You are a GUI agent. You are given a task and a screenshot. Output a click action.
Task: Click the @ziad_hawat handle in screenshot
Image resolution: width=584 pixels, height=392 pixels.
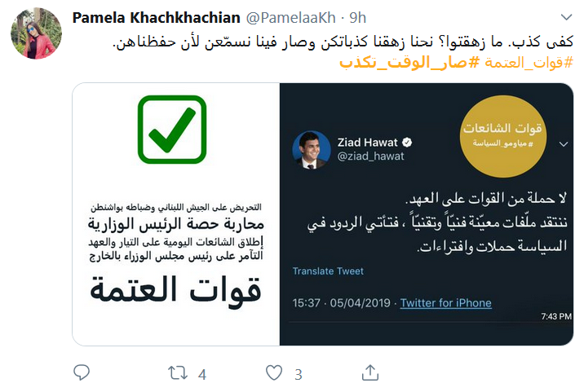(370, 156)
